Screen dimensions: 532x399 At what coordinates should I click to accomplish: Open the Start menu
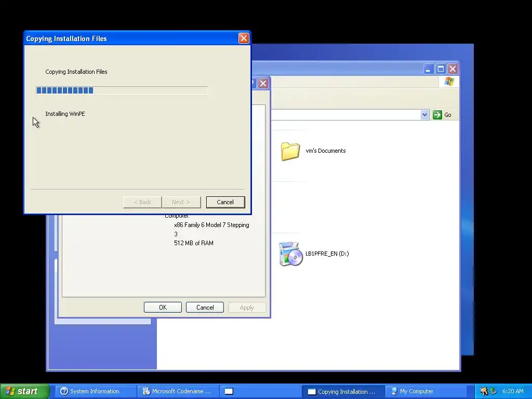[24, 391]
